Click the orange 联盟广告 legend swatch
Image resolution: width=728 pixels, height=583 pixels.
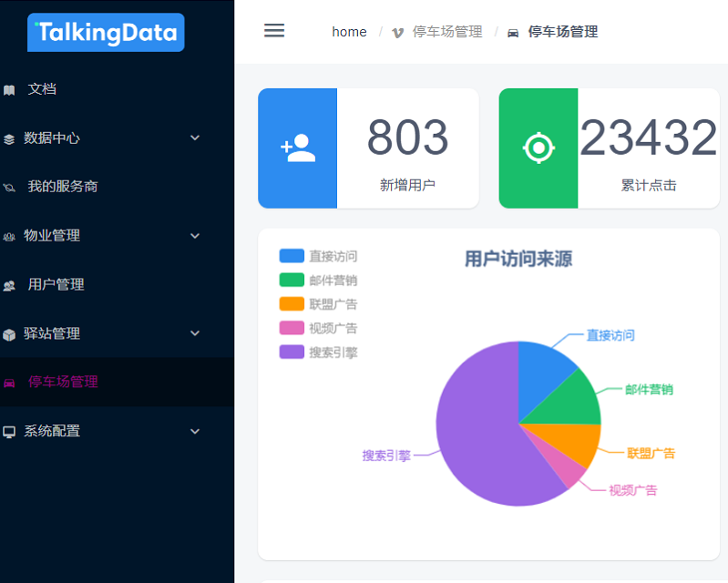[x=292, y=304]
